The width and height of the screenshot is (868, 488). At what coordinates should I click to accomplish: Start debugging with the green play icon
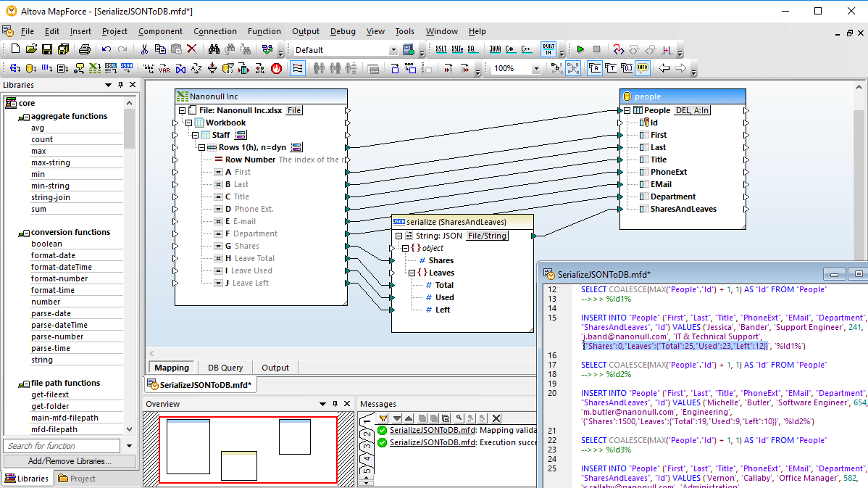point(580,49)
